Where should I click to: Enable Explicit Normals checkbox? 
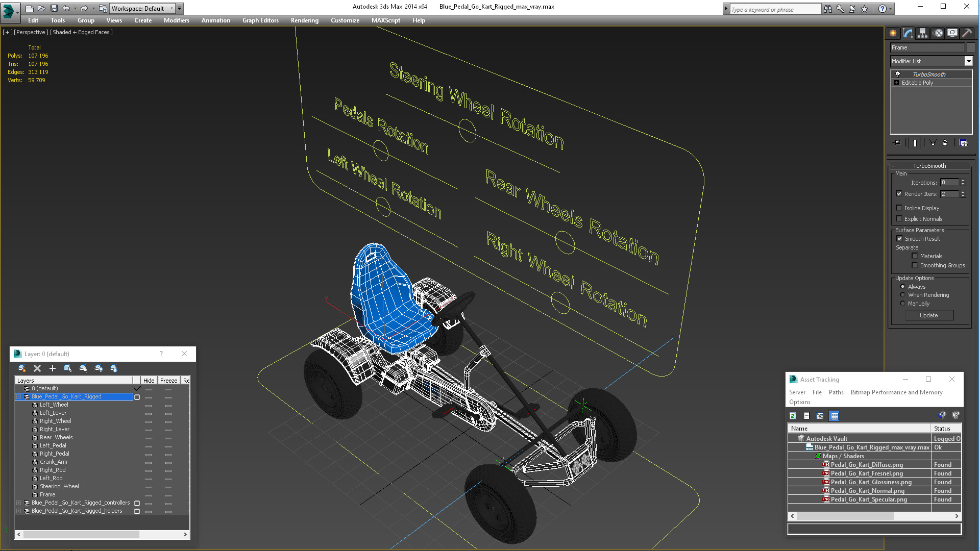(899, 219)
